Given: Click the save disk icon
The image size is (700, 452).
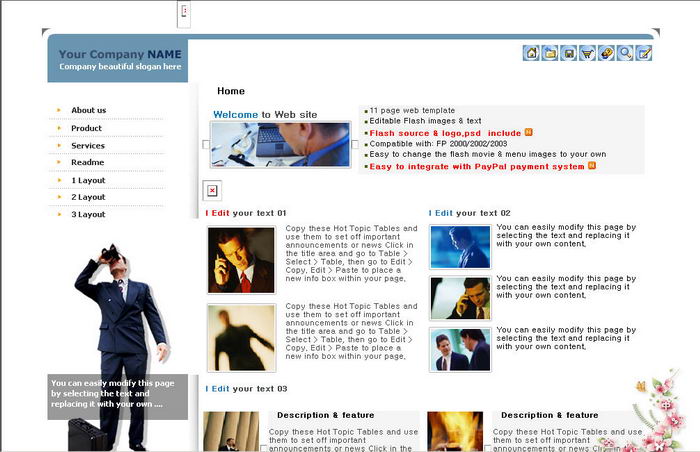Looking at the screenshot, I should click(569, 53).
